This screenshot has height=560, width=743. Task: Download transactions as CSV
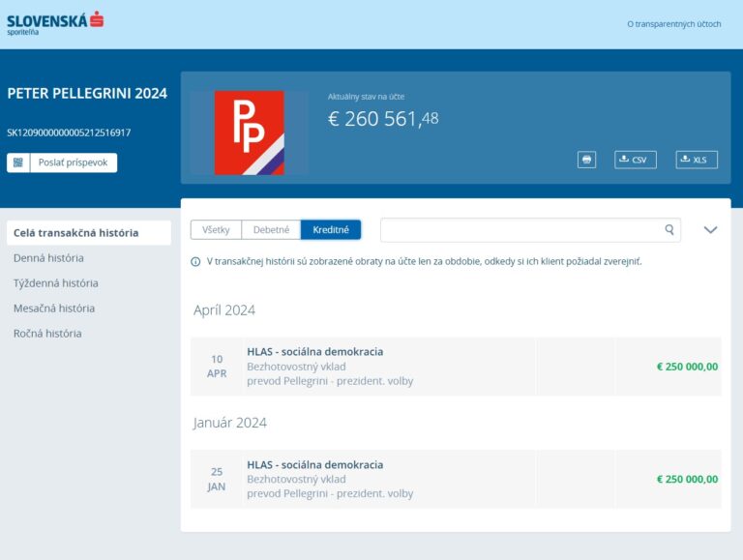(x=635, y=160)
